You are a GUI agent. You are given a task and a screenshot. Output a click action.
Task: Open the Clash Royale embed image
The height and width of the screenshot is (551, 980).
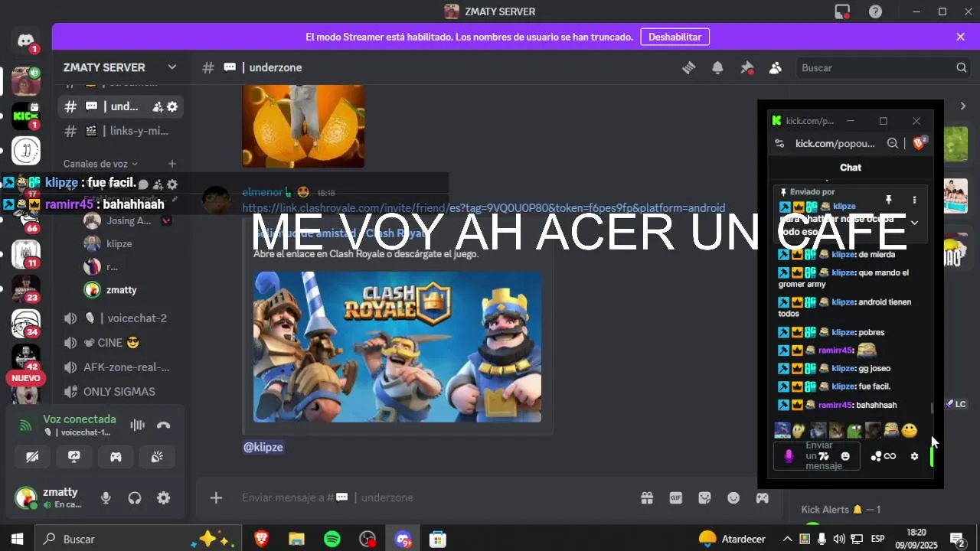[x=397, y=347]
